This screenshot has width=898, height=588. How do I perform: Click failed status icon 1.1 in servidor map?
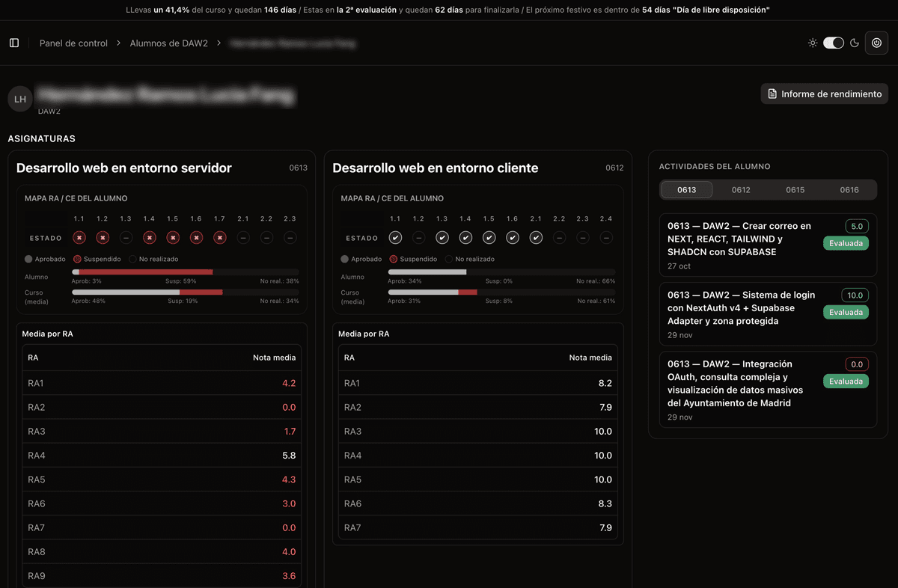[x=79, y=238]
